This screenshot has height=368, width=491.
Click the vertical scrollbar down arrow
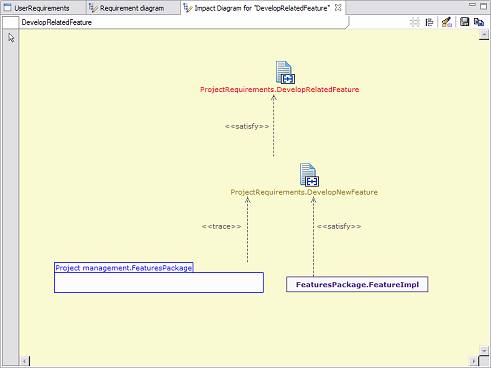[484, 350]
